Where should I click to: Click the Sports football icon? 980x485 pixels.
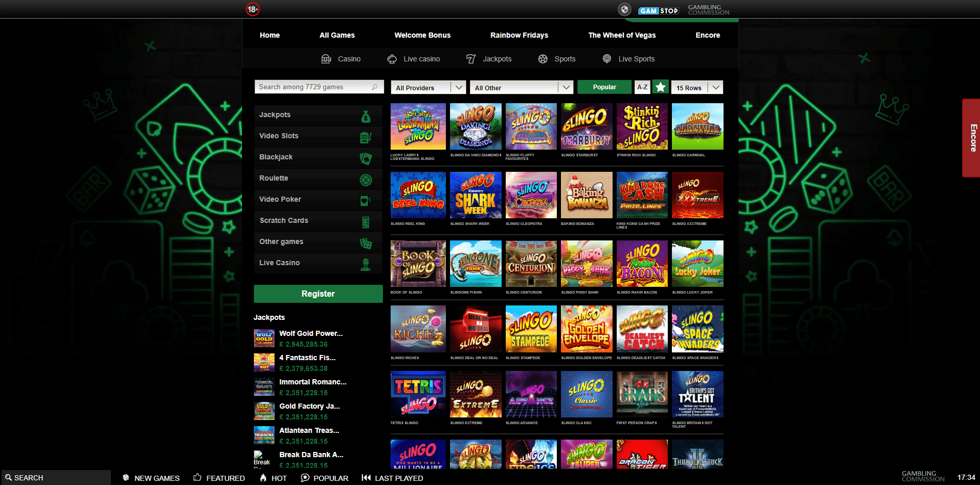click(x=543, y=59)
